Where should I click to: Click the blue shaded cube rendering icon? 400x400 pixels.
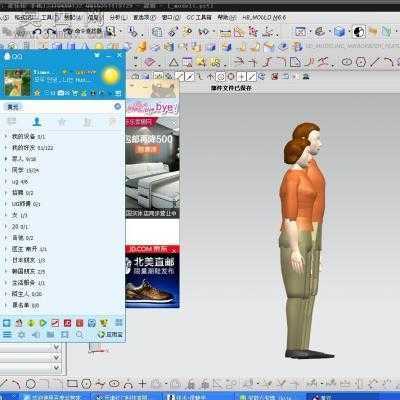click(339, 32)
